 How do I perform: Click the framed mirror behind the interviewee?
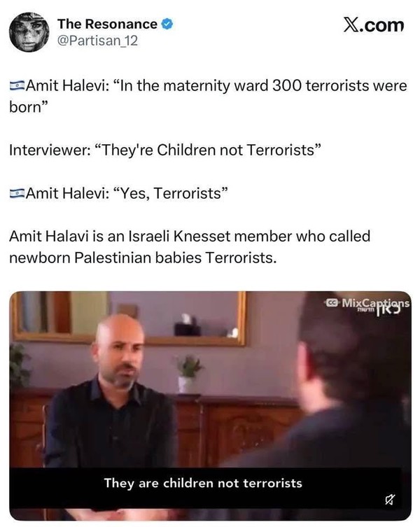(129, 318)
